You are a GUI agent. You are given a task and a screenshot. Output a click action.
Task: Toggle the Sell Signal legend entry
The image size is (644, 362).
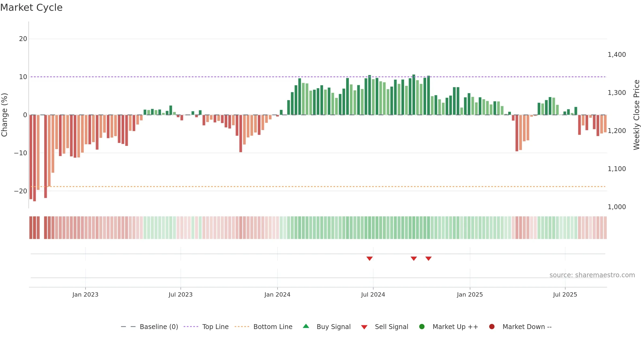385,327
